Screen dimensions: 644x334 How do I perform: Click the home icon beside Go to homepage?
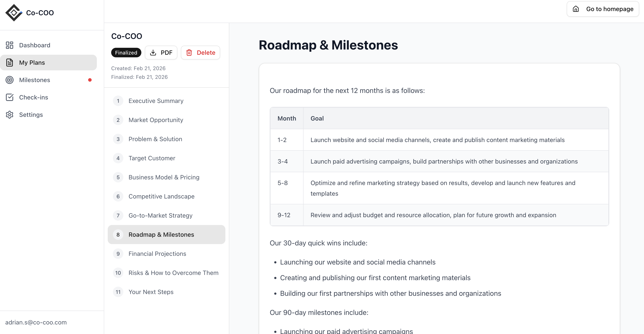tap(576, 9)
